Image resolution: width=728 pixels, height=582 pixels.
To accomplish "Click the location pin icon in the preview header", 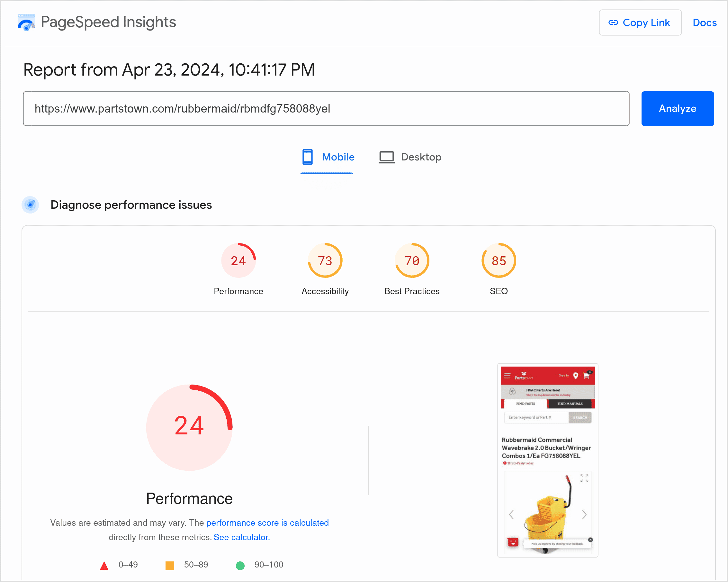I will [x=576, y=376].
